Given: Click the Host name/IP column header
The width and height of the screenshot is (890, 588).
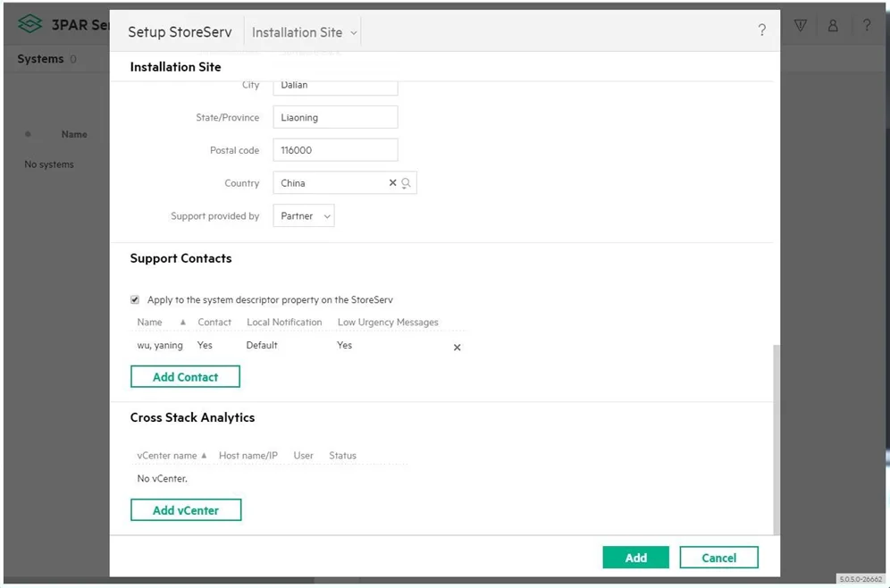Looking at the screenshot, I should pyautogui.click(x=248, y=455).
